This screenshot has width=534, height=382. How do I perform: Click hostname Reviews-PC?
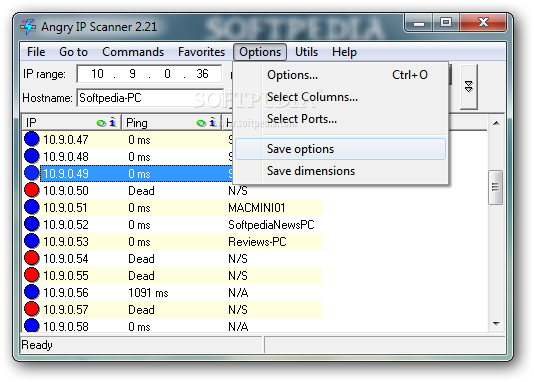pos(257,242)
